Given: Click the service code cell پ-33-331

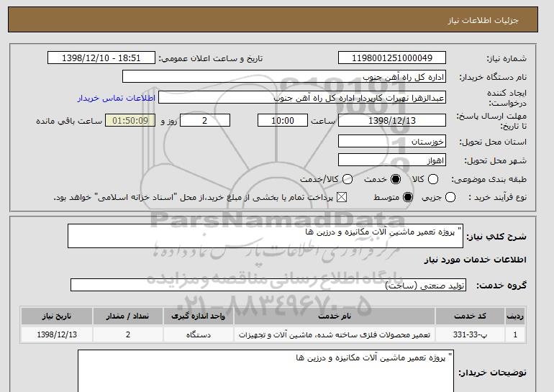Looking at the screenshot, I should (x=470, y=334).
